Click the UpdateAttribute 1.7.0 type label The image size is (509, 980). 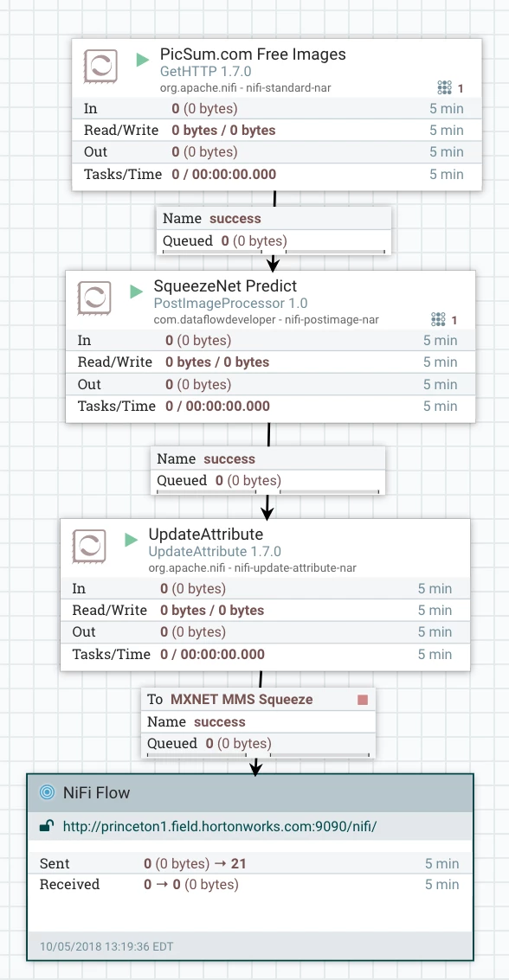[215, 552]
